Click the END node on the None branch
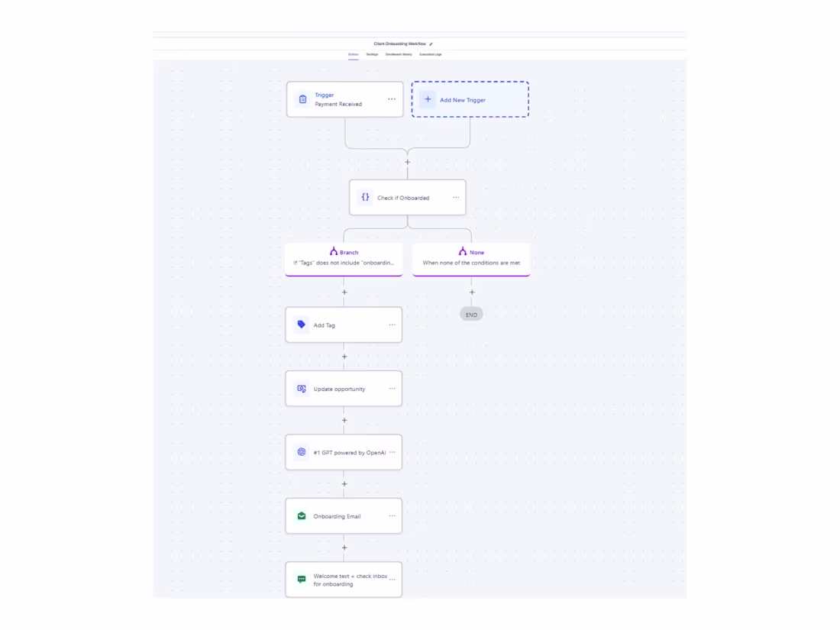Screen dimensions: 840x630 click(470, 314)
